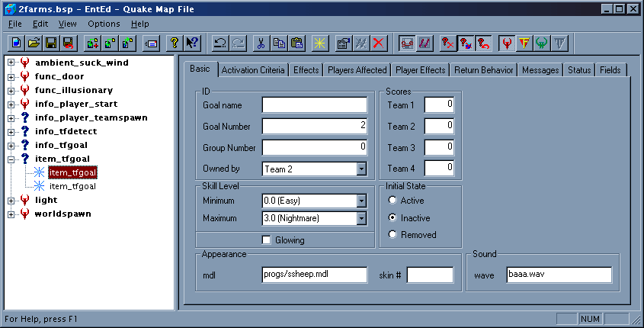Click the wave field showing baaa.wav
Screen dimensions: 644x328
(x=559, y=275)
